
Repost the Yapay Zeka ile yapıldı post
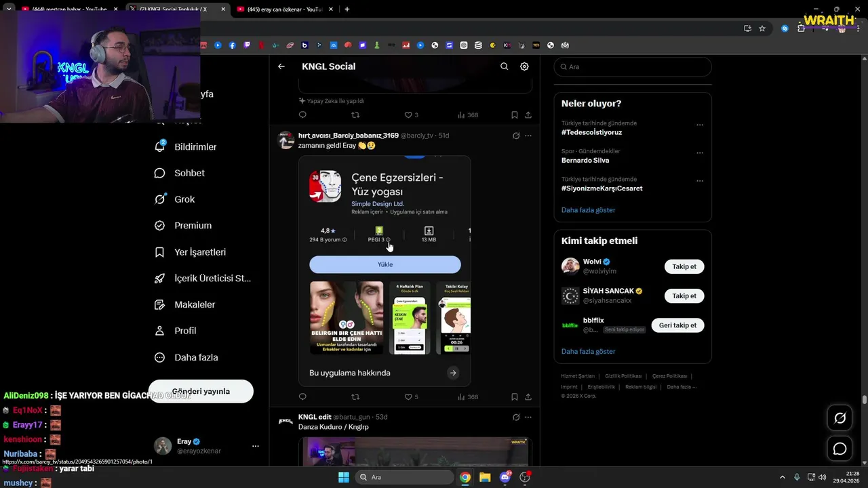(355, 115)
